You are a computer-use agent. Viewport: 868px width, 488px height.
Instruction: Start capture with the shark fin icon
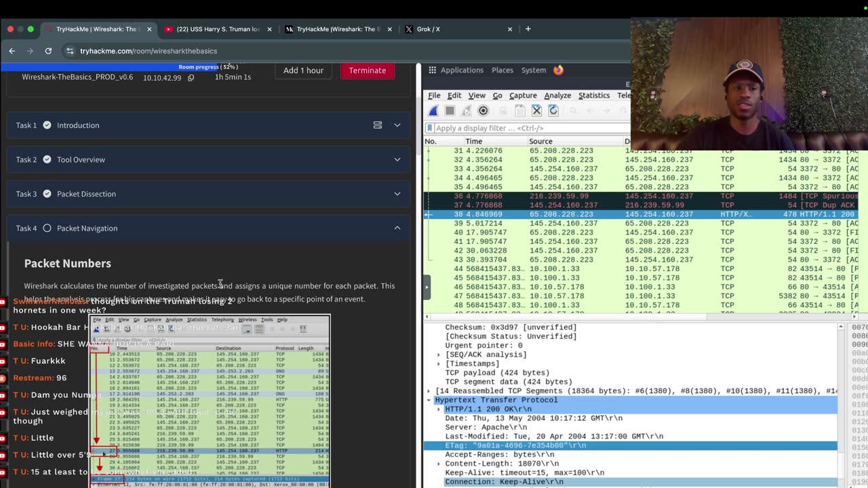[433, 110]
